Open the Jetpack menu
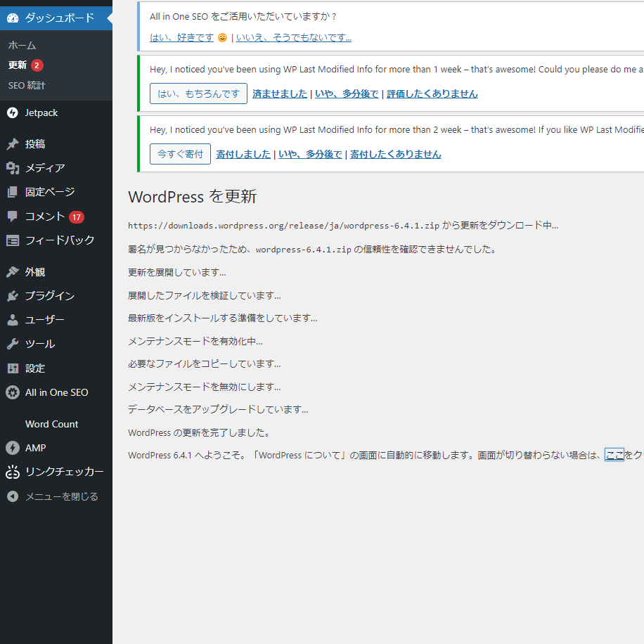Image resolution: width=644 pixels, height=644 pixels. coord(56,112)
